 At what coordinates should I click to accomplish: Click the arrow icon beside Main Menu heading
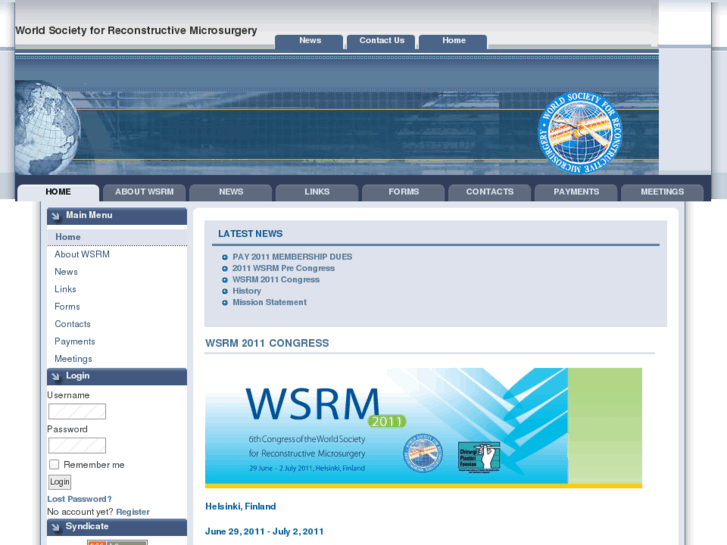tap(56, 216)
